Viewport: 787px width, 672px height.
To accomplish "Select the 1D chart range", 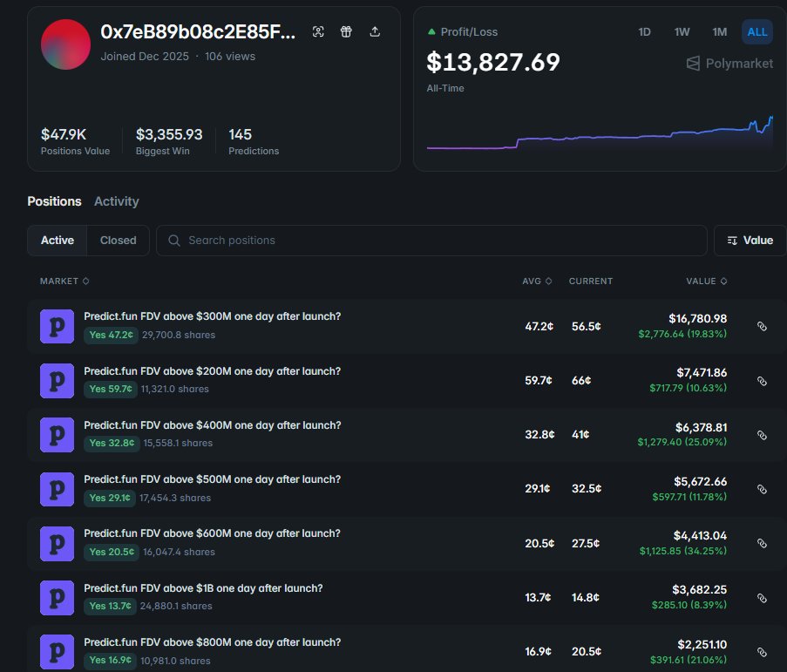I will pyautogui.click(x=644, y=31).
